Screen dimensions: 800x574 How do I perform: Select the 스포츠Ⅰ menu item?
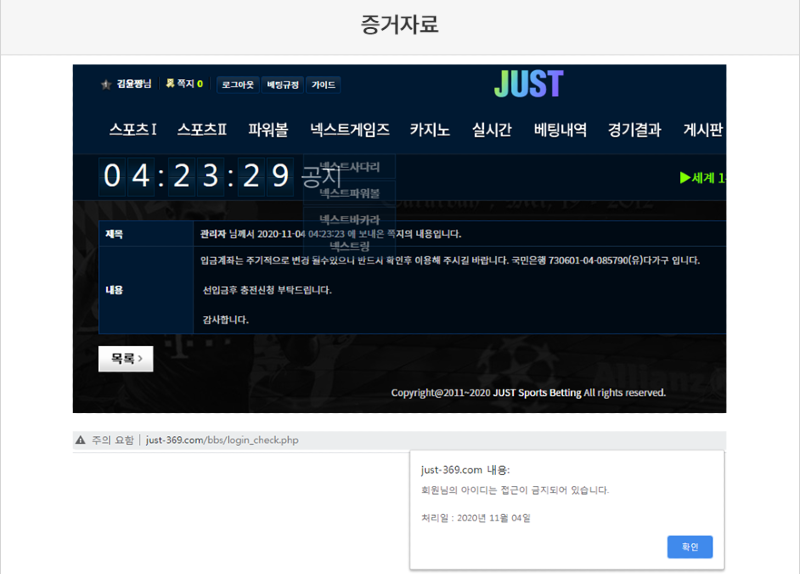133,130
